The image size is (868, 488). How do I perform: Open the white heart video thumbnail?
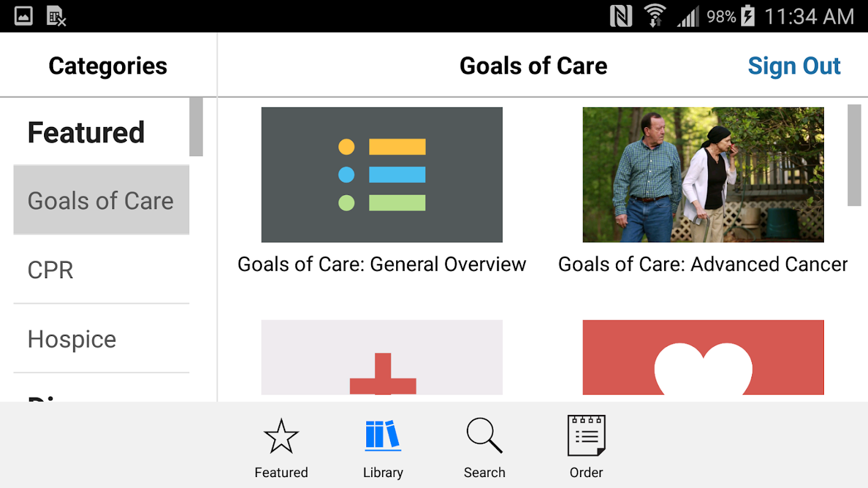tap(703, 357)
